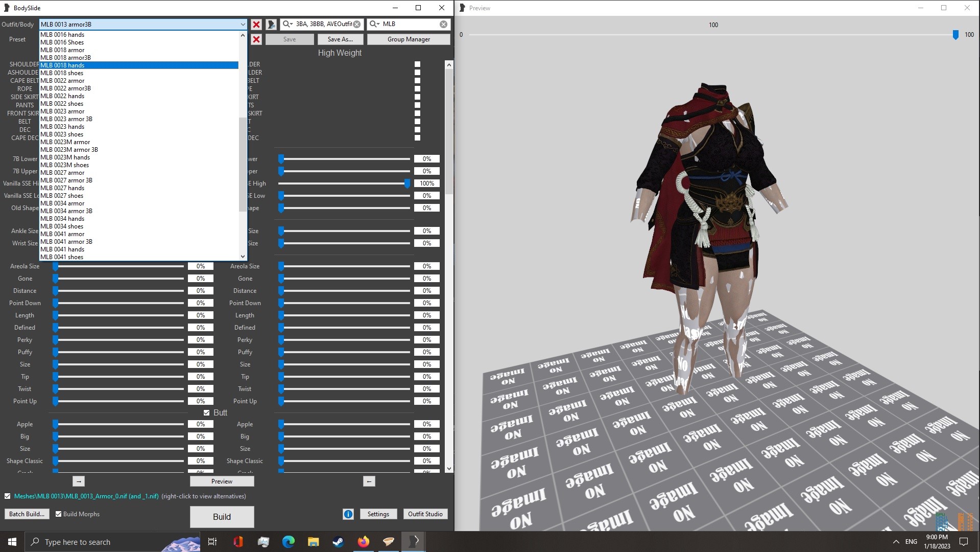
Task: Launch Outfit Studio
Action: pyautogui.click(x=425, y=514)
